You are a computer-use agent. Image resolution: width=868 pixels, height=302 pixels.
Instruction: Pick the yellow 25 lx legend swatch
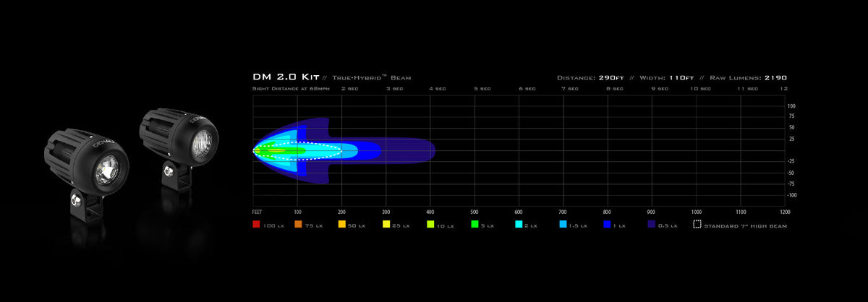[387, 225]
